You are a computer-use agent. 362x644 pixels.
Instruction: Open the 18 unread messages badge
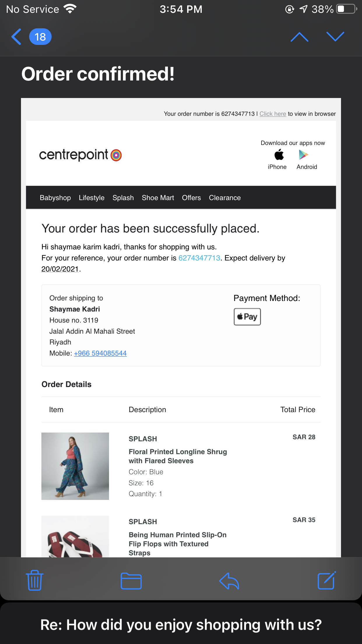pos(40,37)
